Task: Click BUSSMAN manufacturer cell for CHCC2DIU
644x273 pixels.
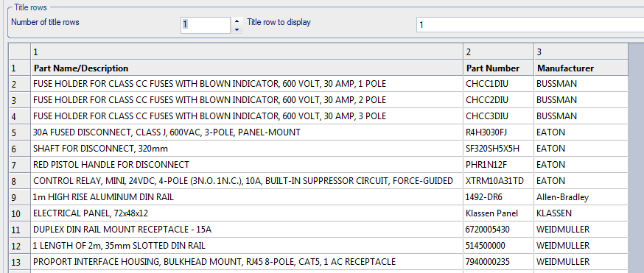Action: pyautogui.click(x=581, y=100)
